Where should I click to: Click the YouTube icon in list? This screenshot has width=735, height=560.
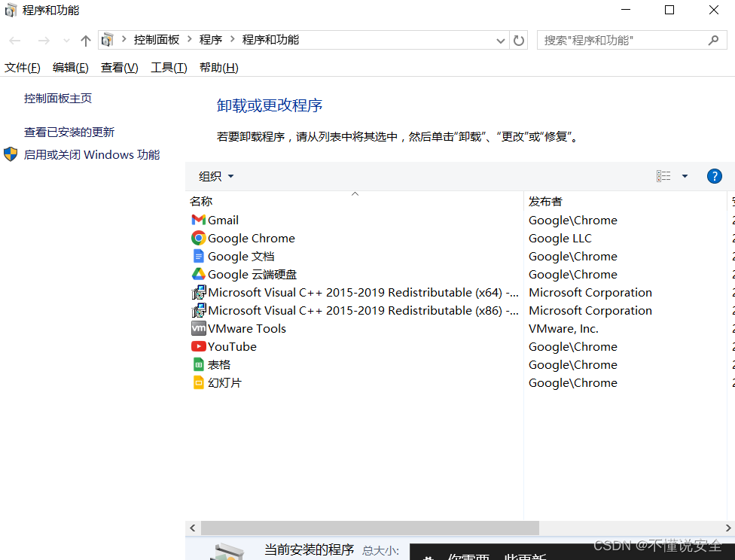[x=199, y=346]
